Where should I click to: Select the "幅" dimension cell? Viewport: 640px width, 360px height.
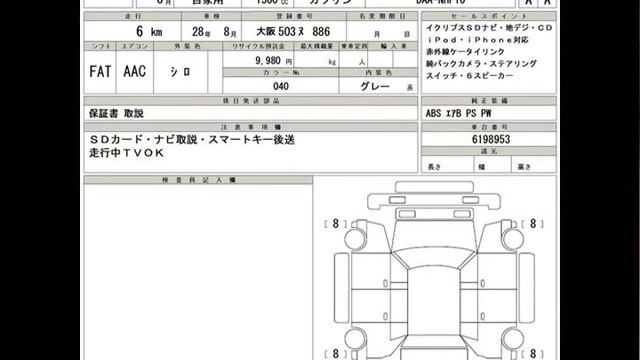tap(492, 165)
